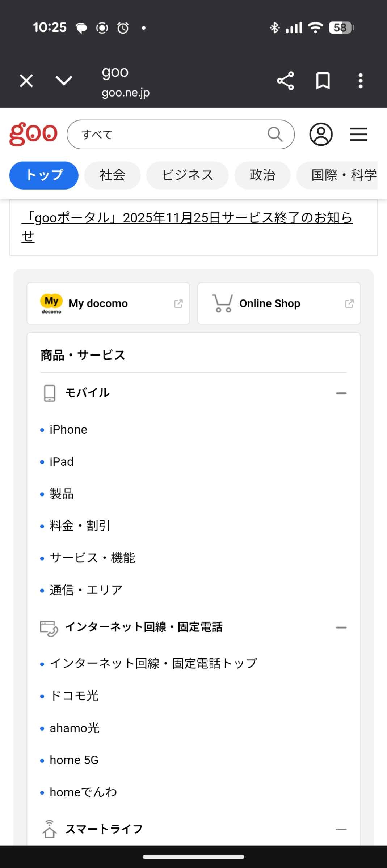Viewport: 387px width, 868px height.
Task: Close the browser tab with X
Action: coord(26,81)
